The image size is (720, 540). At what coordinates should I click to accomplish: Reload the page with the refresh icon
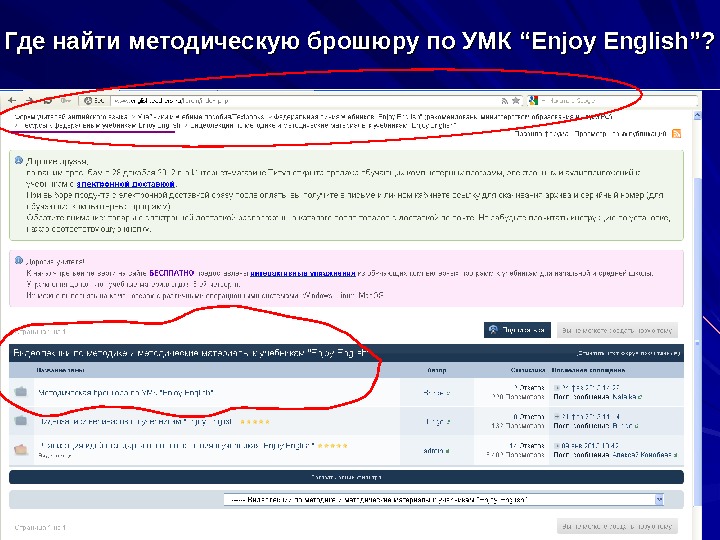point(47,100)
